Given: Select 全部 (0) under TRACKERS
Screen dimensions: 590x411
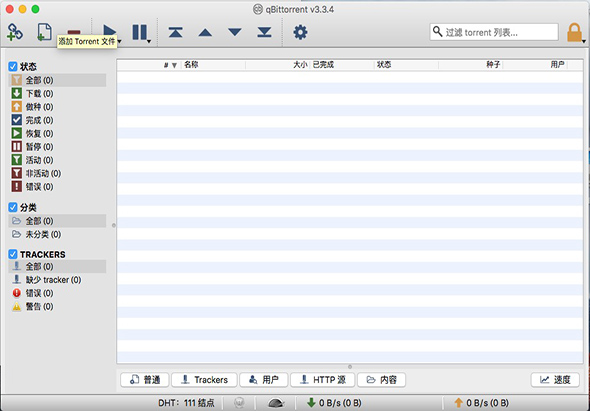Looking at the screenshot, I should point(57,266).
